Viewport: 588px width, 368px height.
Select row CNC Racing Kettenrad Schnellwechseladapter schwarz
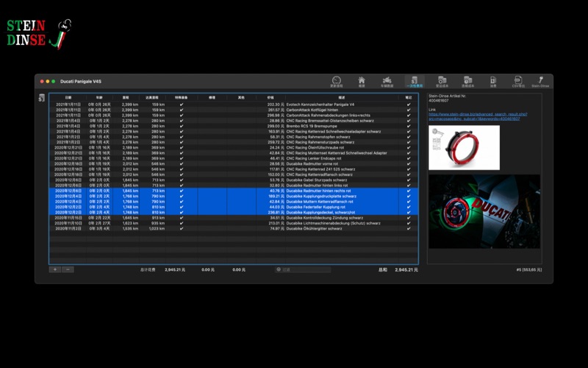234,132
